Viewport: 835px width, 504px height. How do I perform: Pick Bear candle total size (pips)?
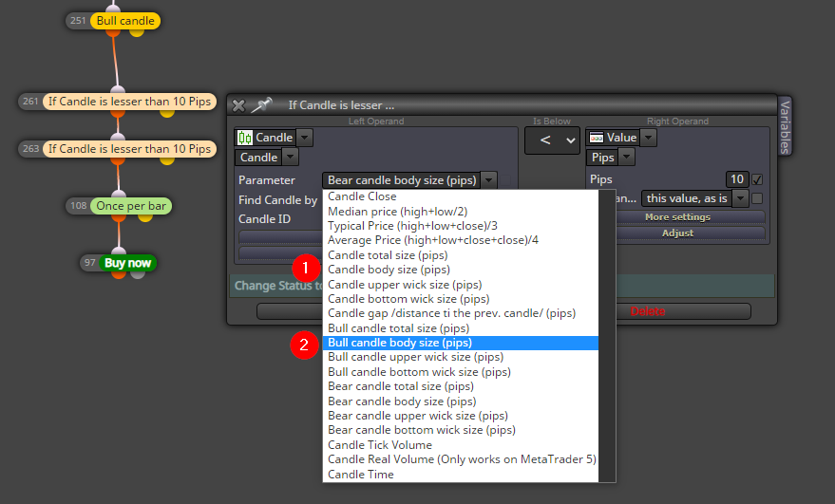click(x=460, y=386)
